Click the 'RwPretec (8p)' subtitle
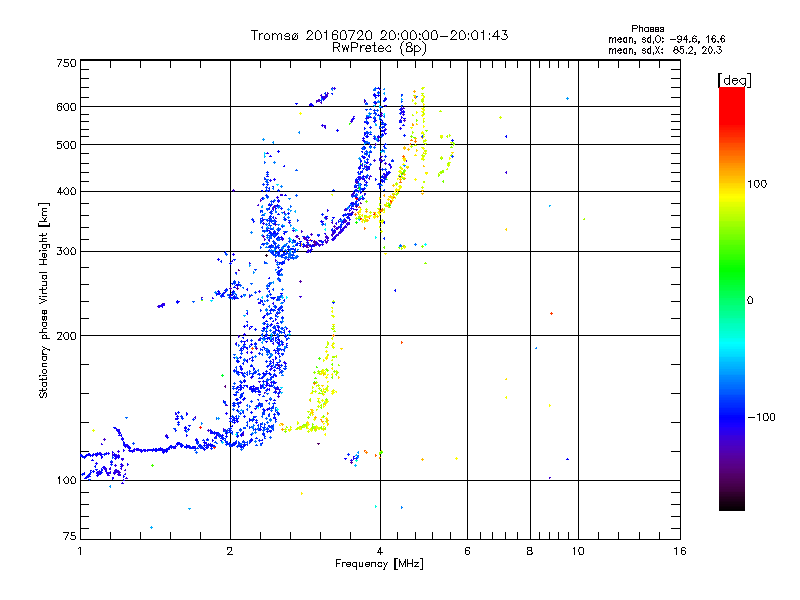This screenshot has width=800, height=600. [379, 48]
